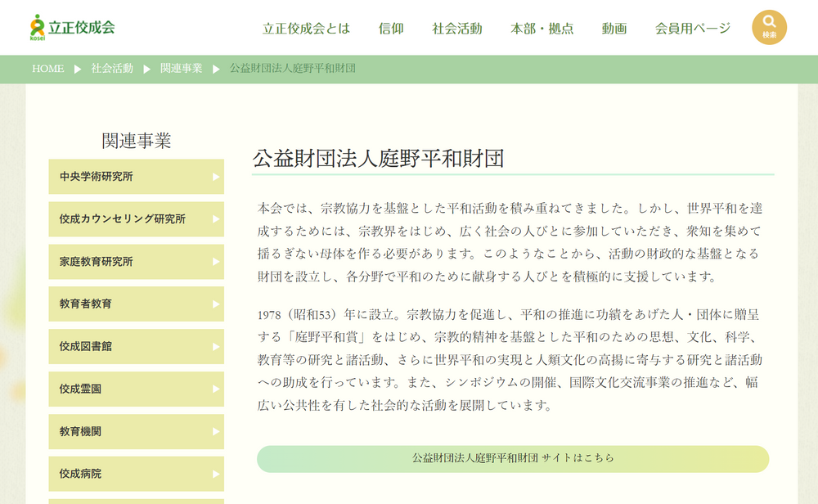Open the 本部・拠点 navigation item
The image size is (818, 504).
click(x=542, y=29)
